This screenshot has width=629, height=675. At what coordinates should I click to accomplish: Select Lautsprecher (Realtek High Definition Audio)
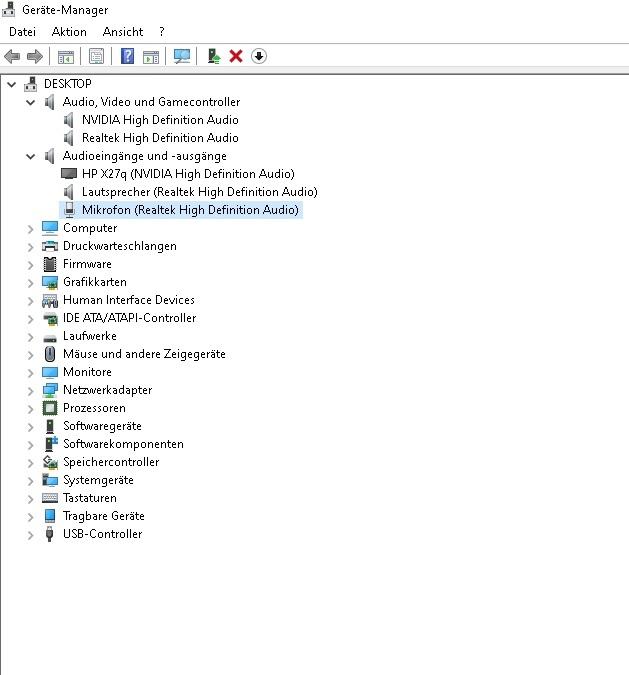[x=200, y=192]
